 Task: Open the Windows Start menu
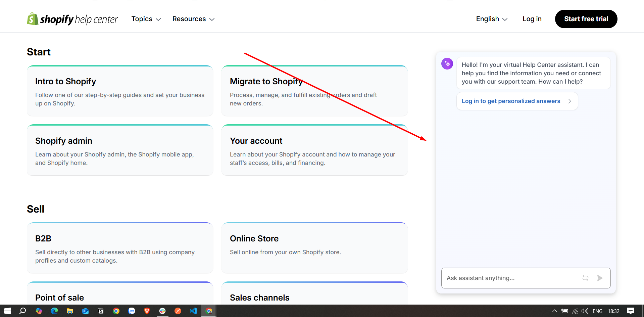point(7,311)
